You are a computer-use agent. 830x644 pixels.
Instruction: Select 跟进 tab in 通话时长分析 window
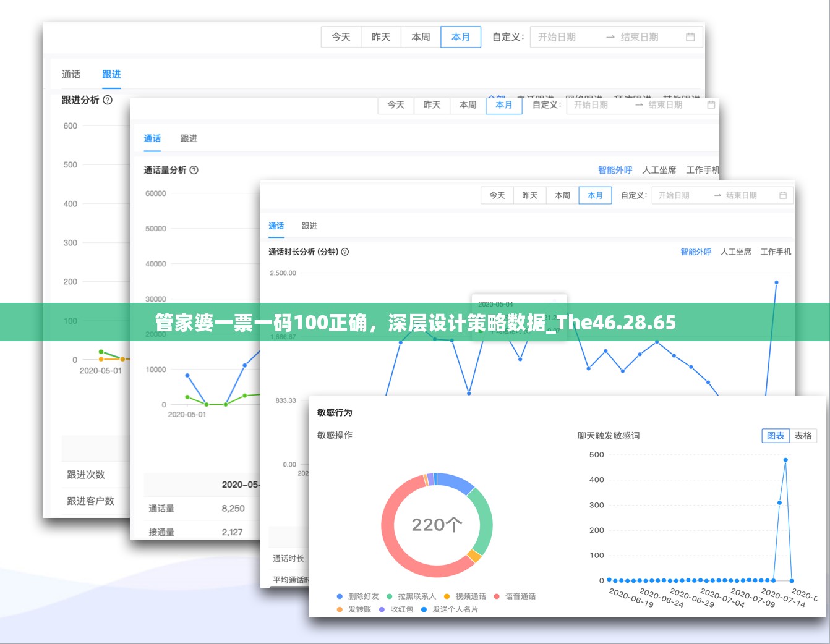[309, 226]
